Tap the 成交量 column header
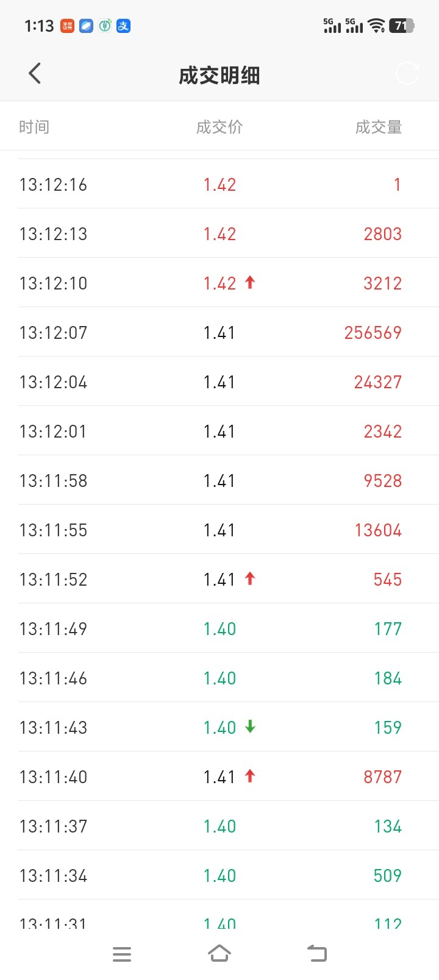 tap(379, 127)
